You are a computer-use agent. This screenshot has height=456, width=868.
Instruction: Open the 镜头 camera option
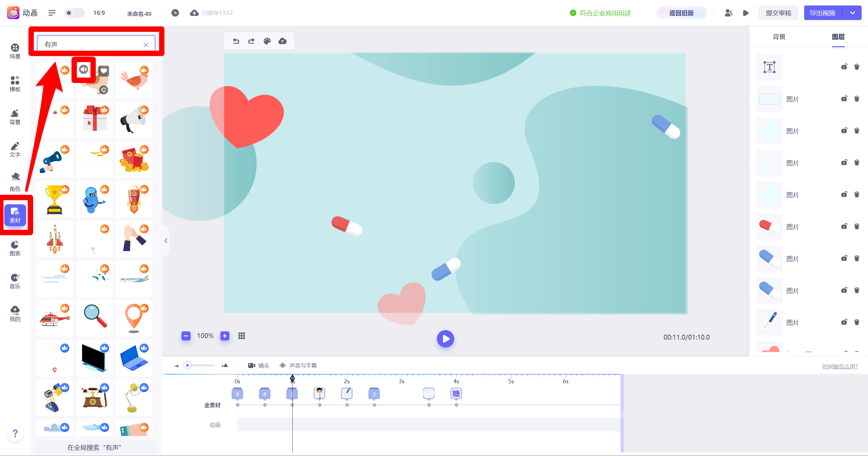(259, 366)
